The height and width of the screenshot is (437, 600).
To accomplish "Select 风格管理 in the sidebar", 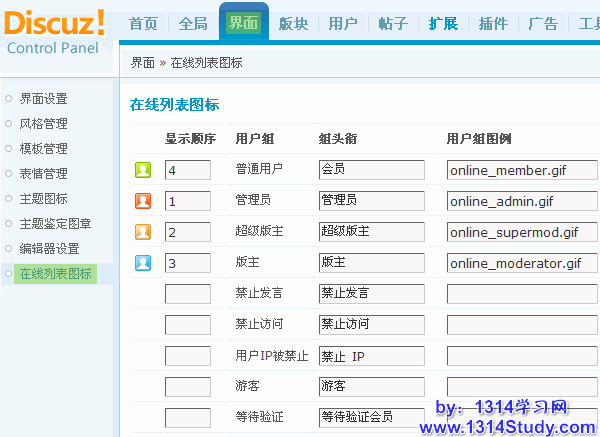I will coord(43,124).
